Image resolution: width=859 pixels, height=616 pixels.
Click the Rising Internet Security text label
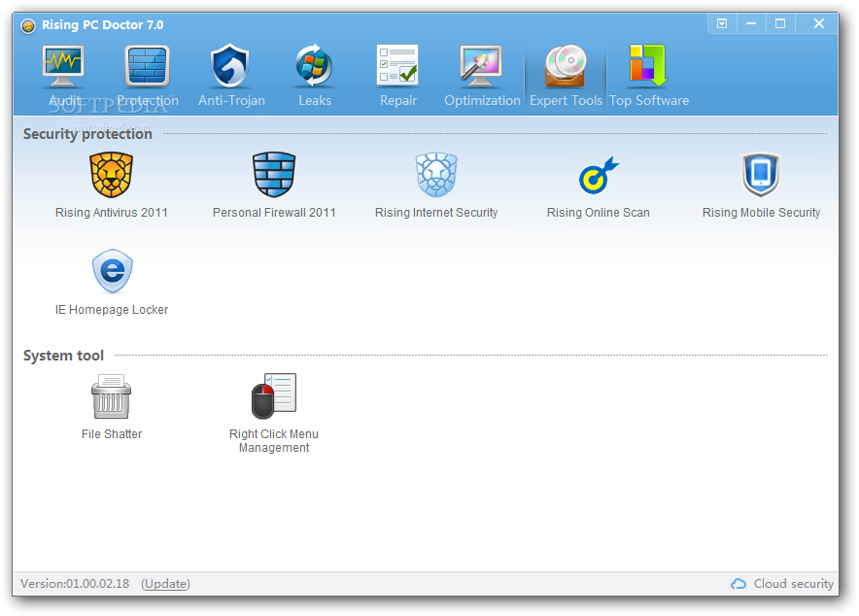[x=436, y=213]
